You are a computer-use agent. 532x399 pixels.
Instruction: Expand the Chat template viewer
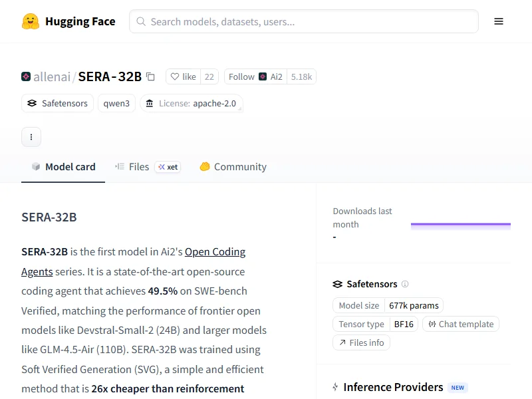pyautogui.click(x=461, y=324)
